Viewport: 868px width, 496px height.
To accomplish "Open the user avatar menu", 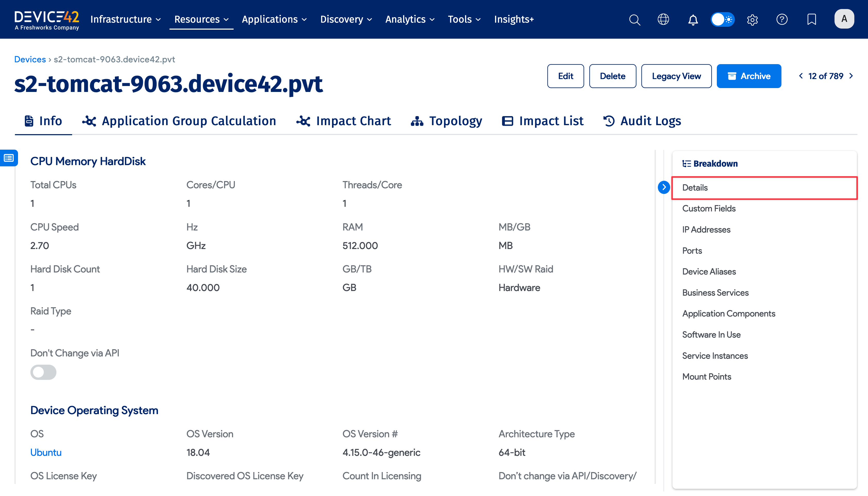I will click(x=844, y=19).
